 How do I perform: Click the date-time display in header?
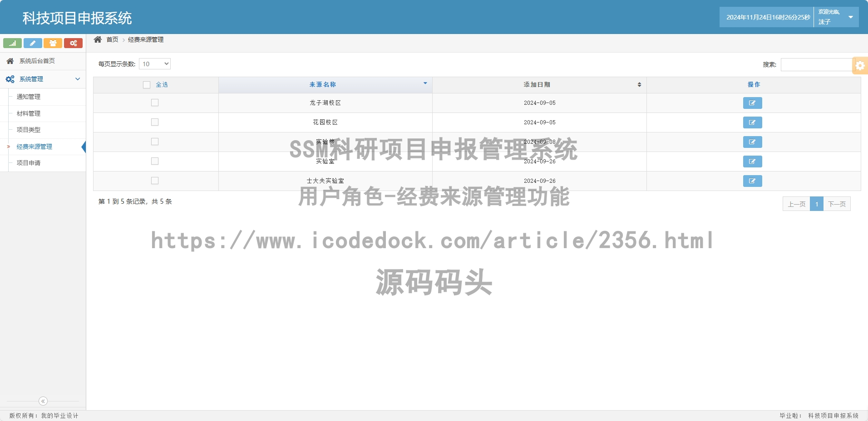(768, 17)
